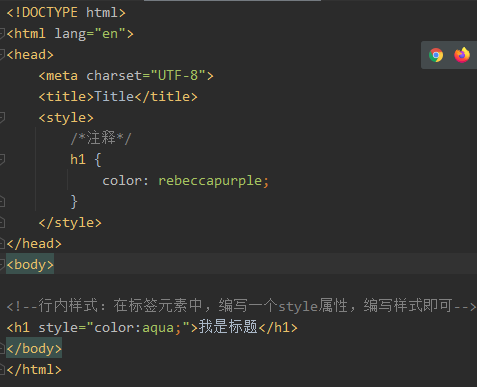Viewport: 477px width, 387px height.
Task: Click the closing head tag text
Action: [34, 244]
